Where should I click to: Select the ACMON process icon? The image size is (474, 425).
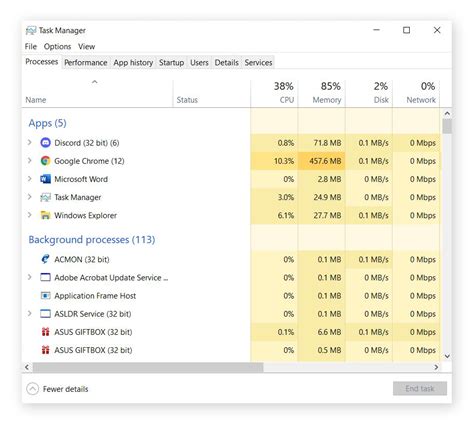coord(45,259)
